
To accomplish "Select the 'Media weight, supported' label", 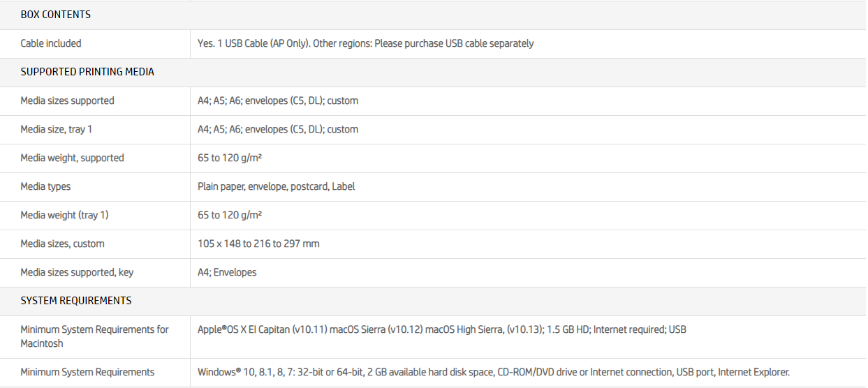I will 72,158.
